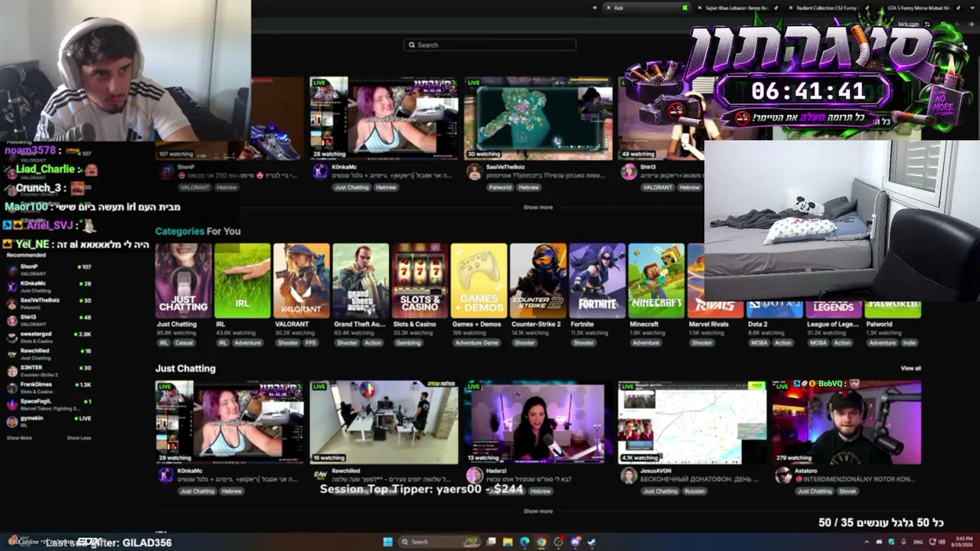The width and height of the screenshot is (980, 551).
Task: Click Shiri3's avatar in Recommended sidebar
Action: click(12, 320)
